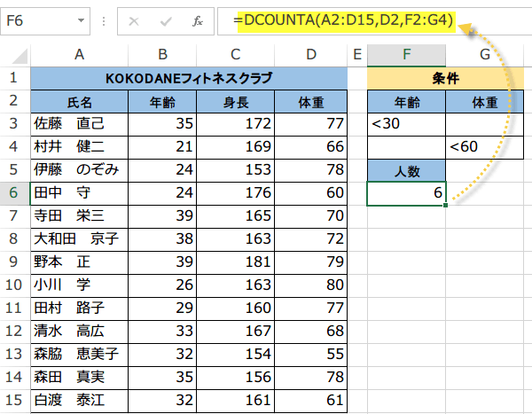Screen dimensions: 532x414
Task: Click the 条件 header cell
Action: click(445, 78)
